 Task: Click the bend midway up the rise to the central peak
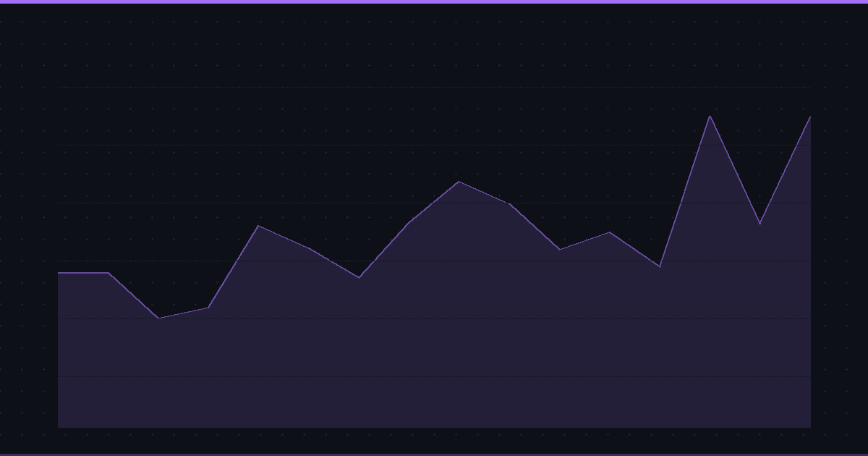click(x=409, y=222)
